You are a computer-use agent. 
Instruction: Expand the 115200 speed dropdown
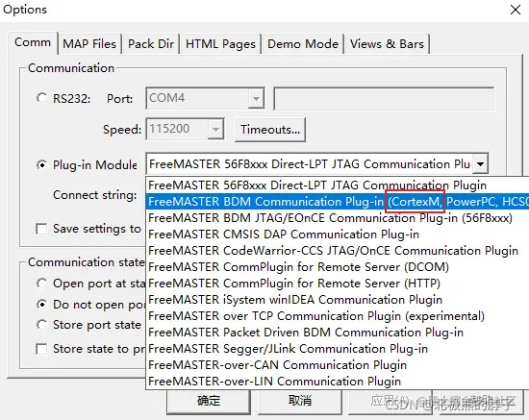coord(215,129)
